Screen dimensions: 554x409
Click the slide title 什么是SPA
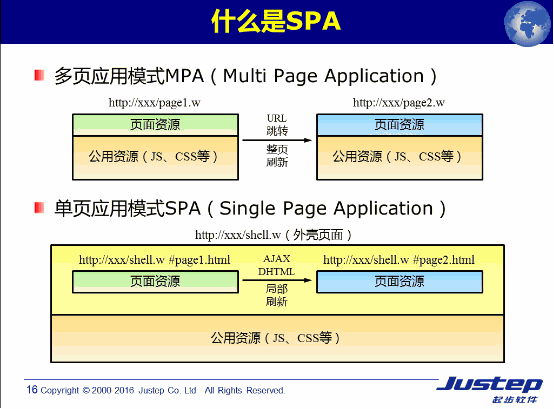(x=276, y=21)
